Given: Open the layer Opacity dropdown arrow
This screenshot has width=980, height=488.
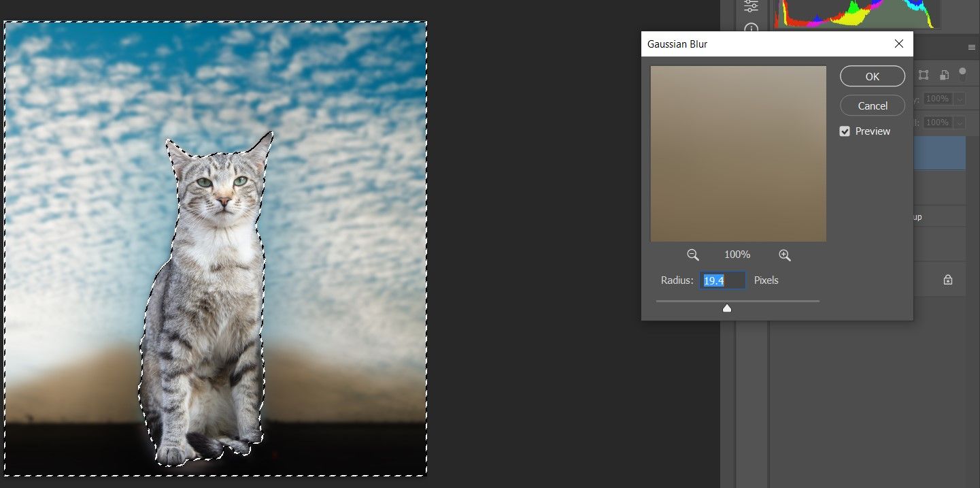Looking at the screenshot, I should pyautogui.click(x=960, y=99).
